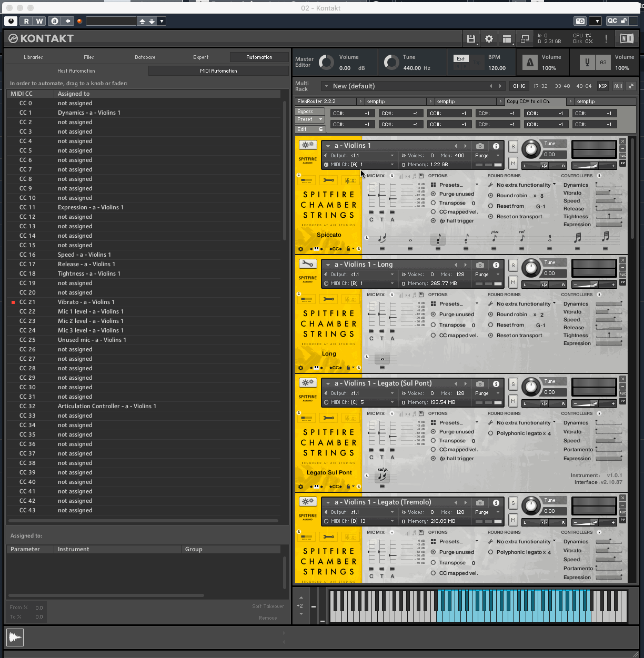Click the Bypass button in script panel
The image size is (644, 658).
(x=310, y=112)
